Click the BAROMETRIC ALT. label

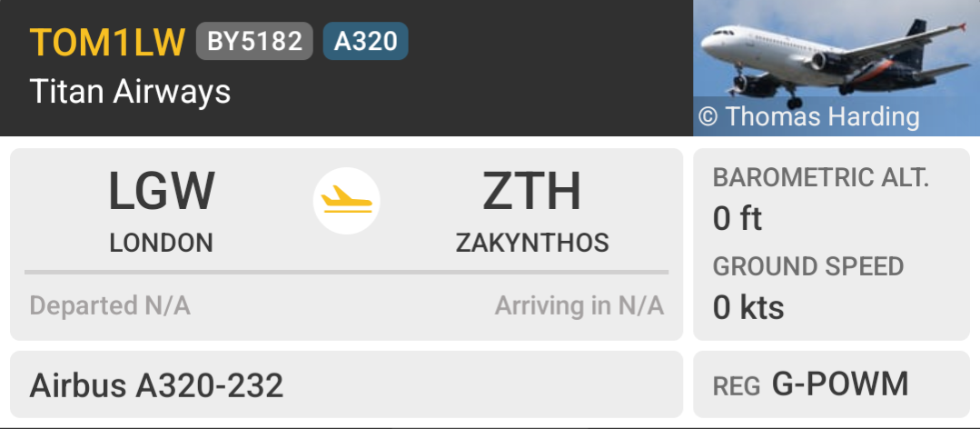pyautogui.click(x=821, y=178)
